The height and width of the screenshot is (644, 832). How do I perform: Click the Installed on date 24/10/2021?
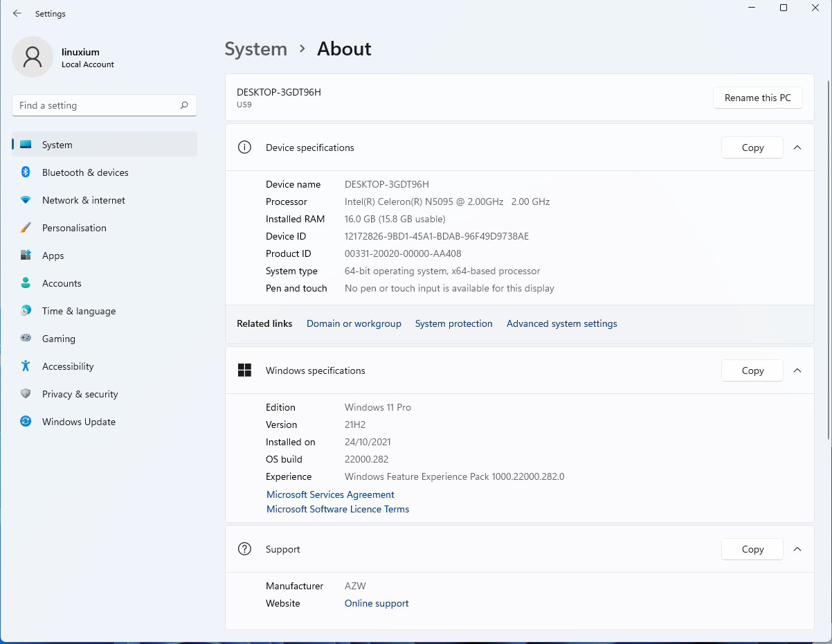pyautogui.click(x=368, y=442)
